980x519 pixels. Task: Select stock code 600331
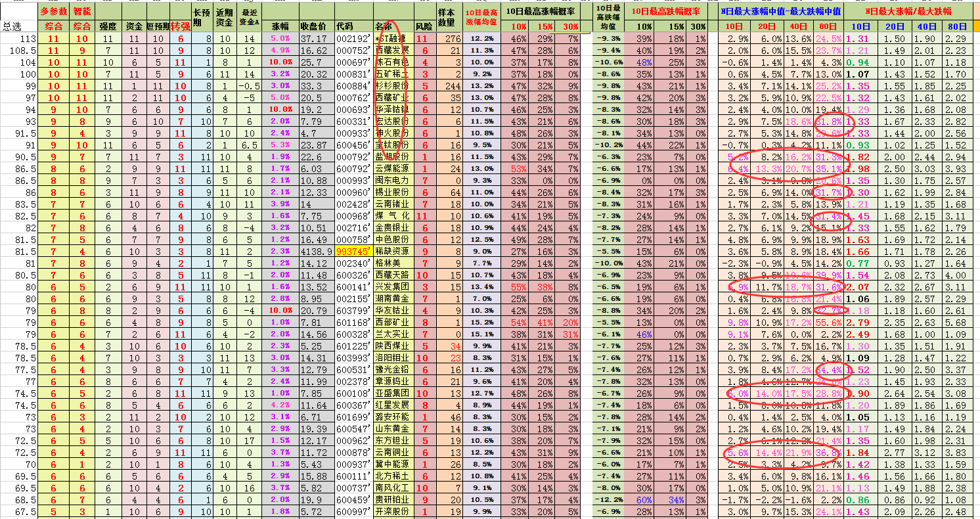353,122
